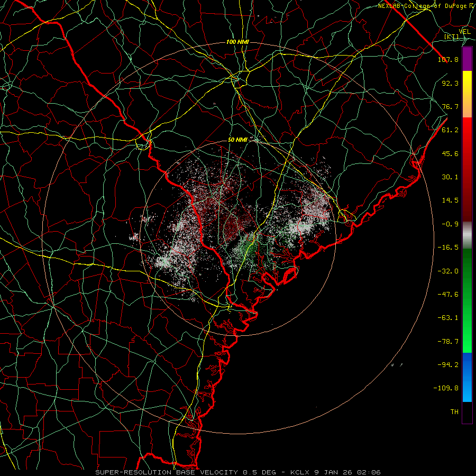Image resolution: width=476 pixels, height=476 pixels.
Task: Click the 14.5 legend value
Action: 450,200
